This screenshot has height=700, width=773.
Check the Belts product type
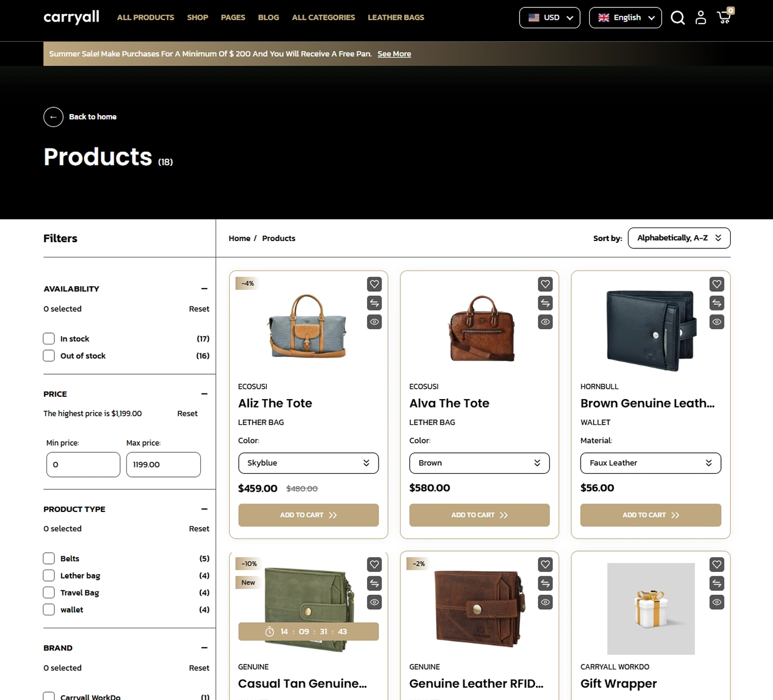[x=49, y=558]
